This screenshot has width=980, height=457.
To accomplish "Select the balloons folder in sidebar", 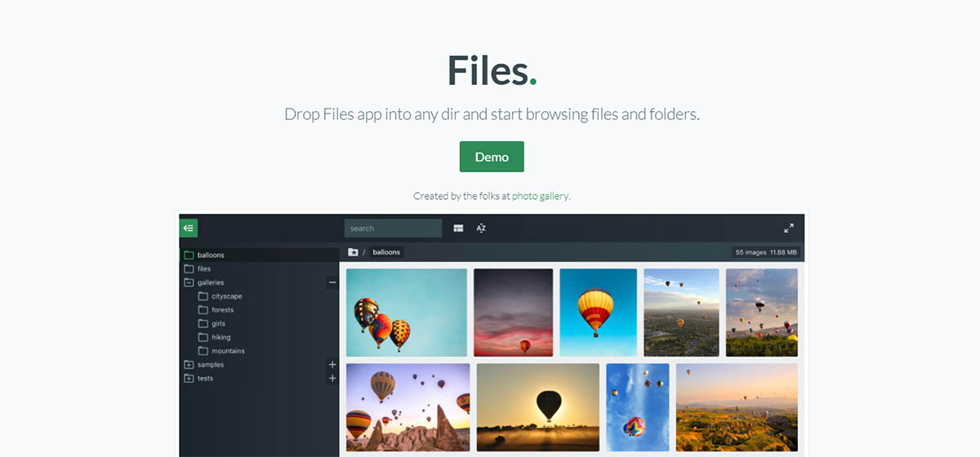I will point(210,255).
